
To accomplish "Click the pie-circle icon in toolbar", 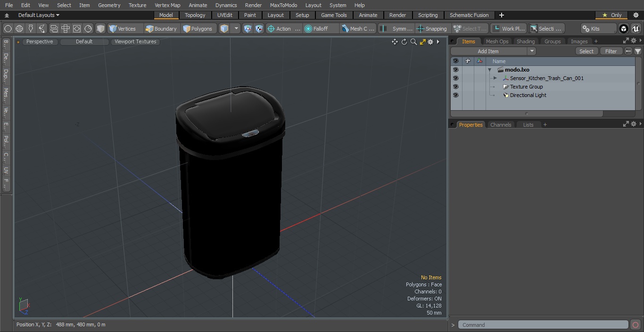I will click(x=88, y=29).
